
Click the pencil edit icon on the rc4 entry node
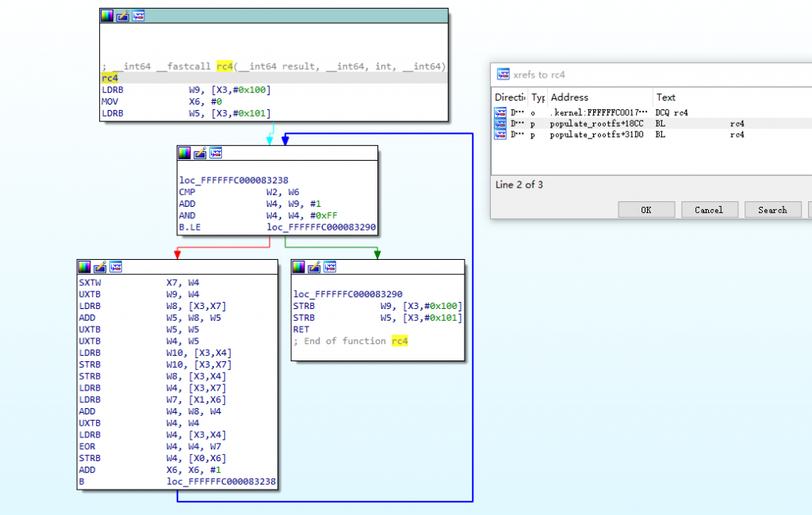point(122,16)
